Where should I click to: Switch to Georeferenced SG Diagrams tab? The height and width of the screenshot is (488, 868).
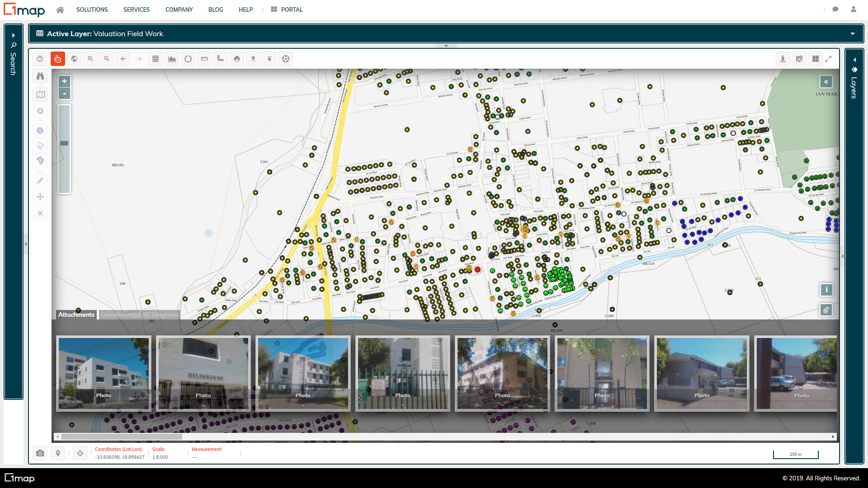click(139, 314)
